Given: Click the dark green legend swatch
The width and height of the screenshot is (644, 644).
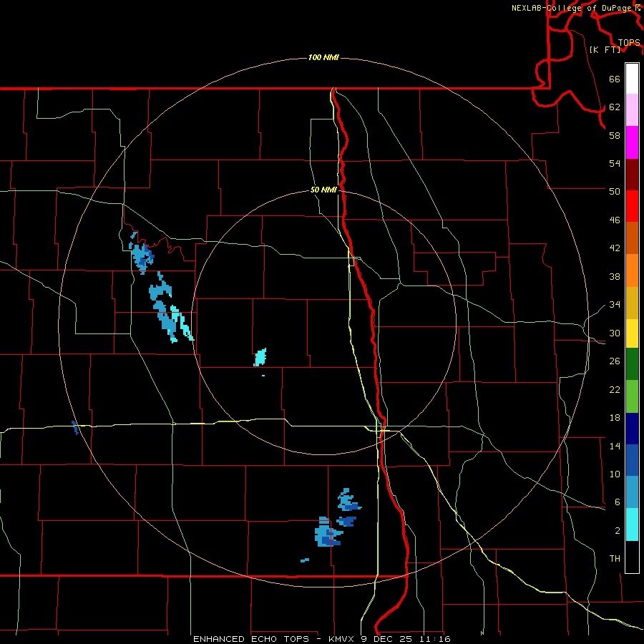Looking at the screenshot, I should click(x=632, y=364).
